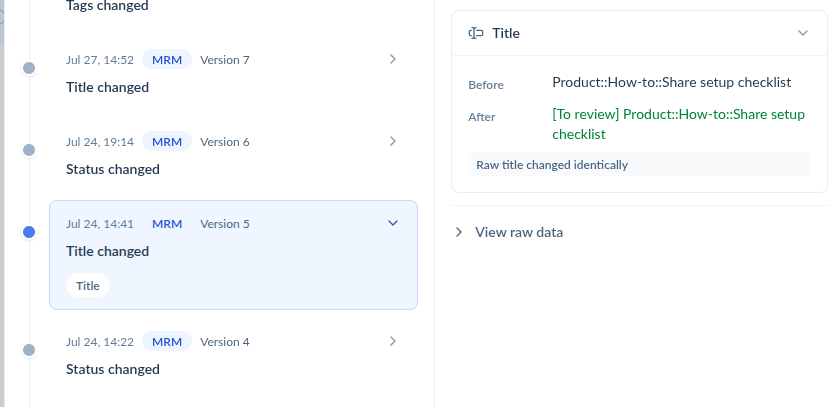
Task: Collapse the selected Version 5 entry chevron
Action: [x=393, y=223]
